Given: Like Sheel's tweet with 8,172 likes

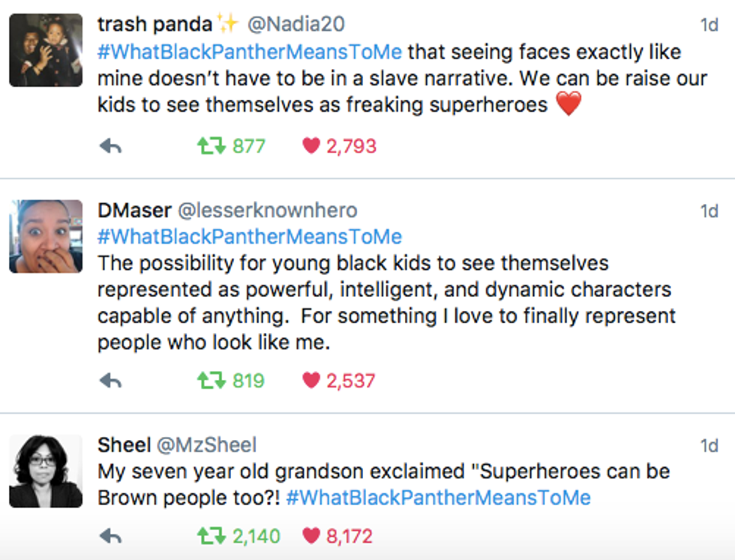Looking at the screenshot, I should pos(311,536).
